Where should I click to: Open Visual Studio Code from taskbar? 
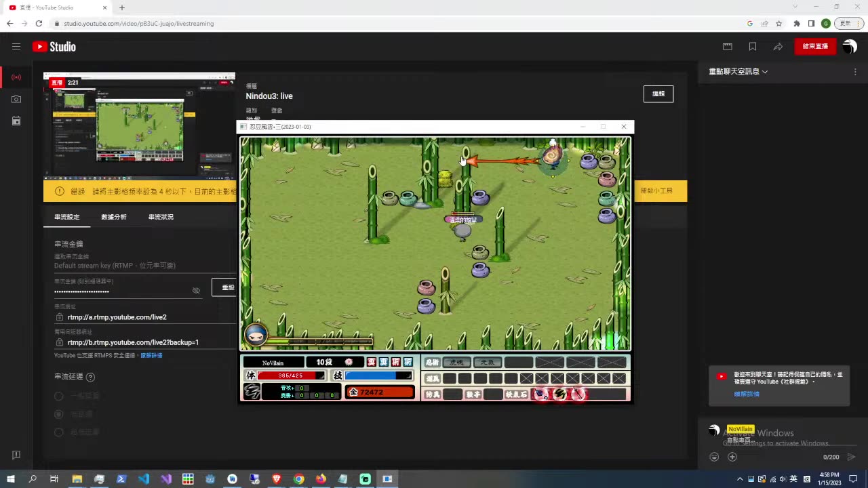click(144, 479)
